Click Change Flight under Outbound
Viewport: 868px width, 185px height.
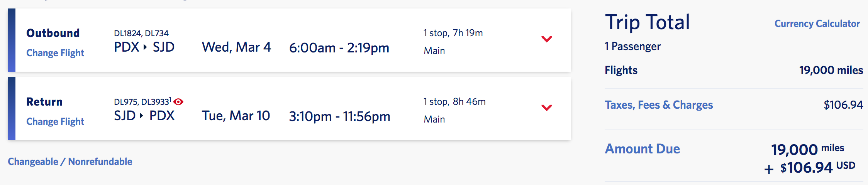[x=55, y=53]
